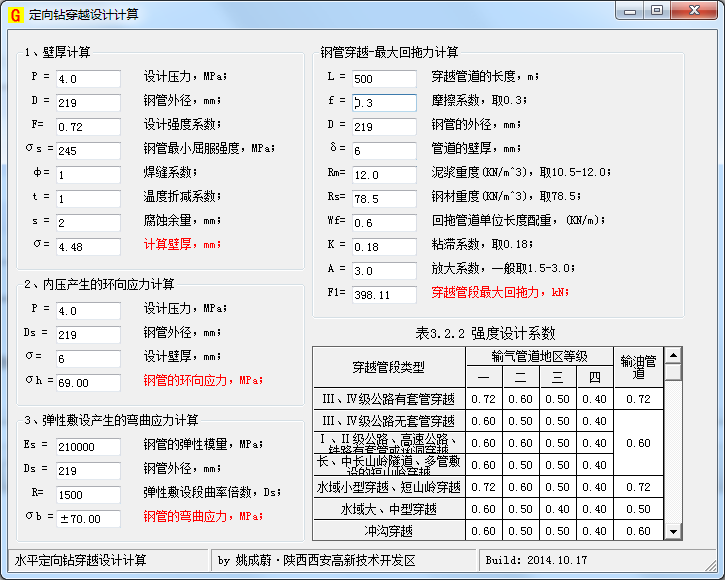This screenshot has width=725, height=580.
Task: Click the G application icon in title bar
Action: pos(15,14)
